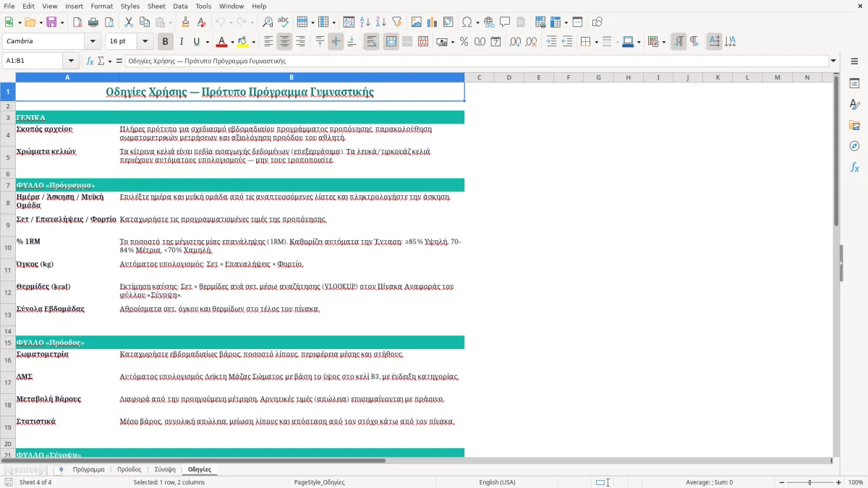Expand the formula bar
The width and height of the screenshot is (868, 488).
[834, 61]
